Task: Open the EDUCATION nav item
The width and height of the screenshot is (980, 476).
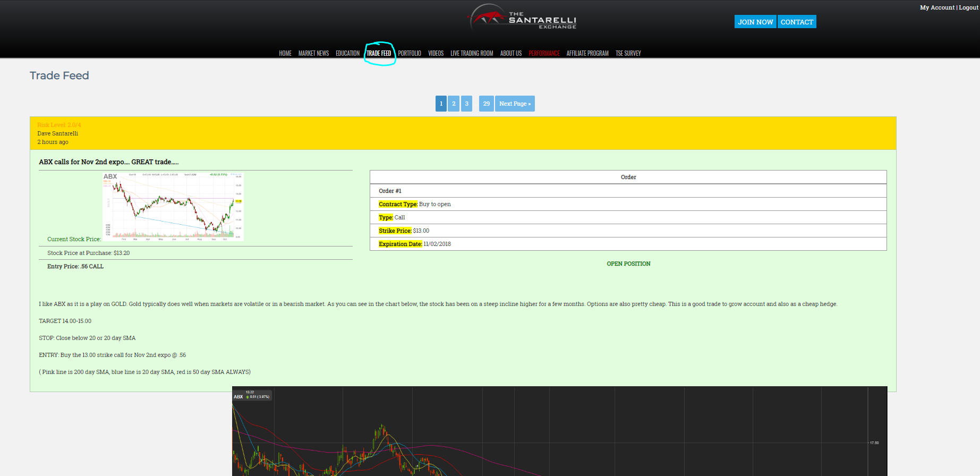Action: tap(347, 53)
